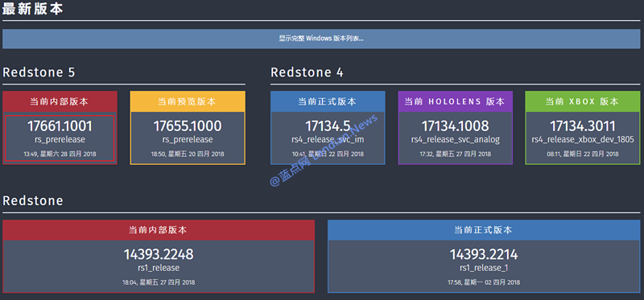Click the Redstone section 当前正式版本 header
644x300 pixels.
point(484,230)
